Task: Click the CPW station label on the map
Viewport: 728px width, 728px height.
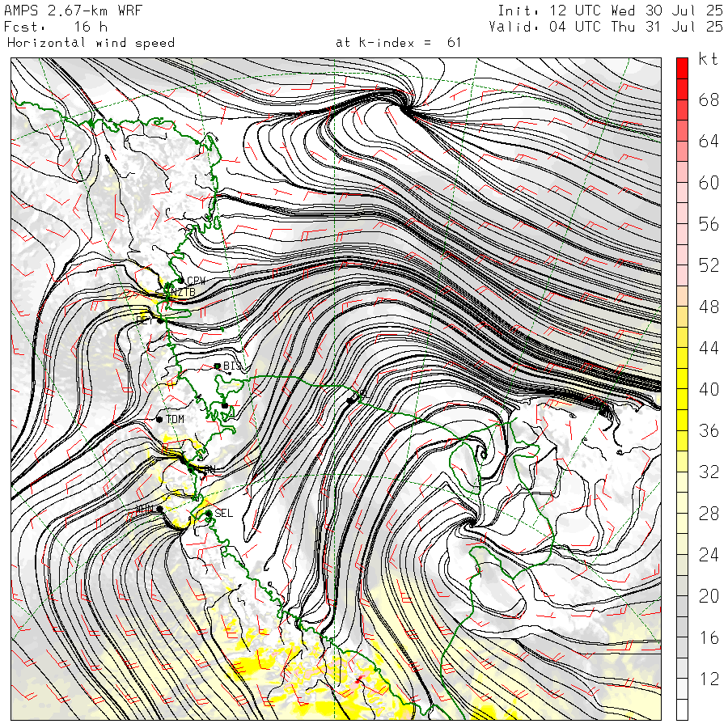Action: (196, 281)
